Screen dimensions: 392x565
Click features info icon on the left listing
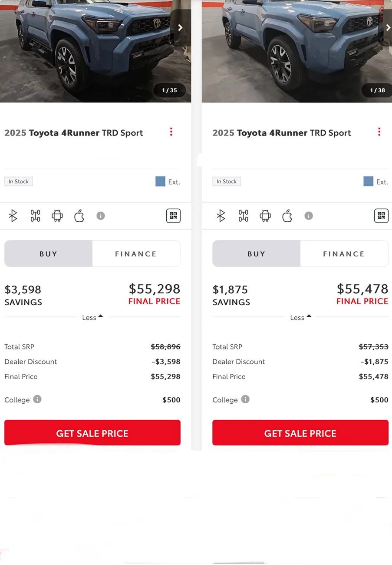coord(101,216)
